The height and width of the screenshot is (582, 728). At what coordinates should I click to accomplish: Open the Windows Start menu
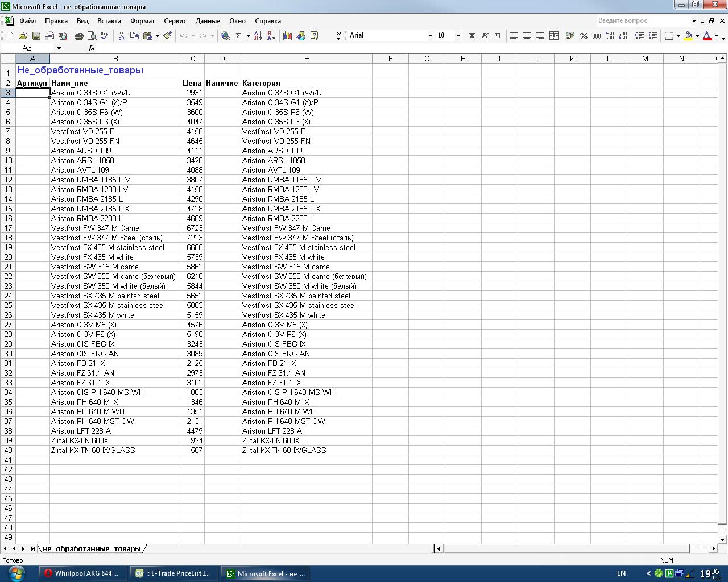pos(16,573)
